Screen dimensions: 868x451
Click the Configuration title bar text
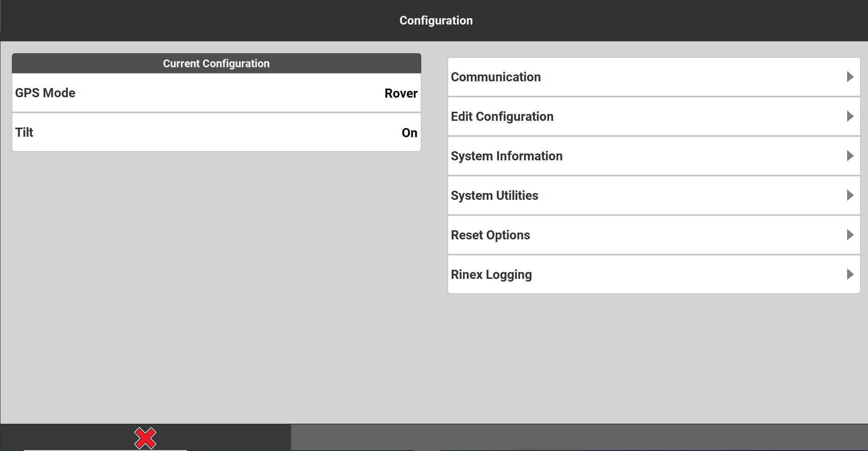tap(436, 20)
